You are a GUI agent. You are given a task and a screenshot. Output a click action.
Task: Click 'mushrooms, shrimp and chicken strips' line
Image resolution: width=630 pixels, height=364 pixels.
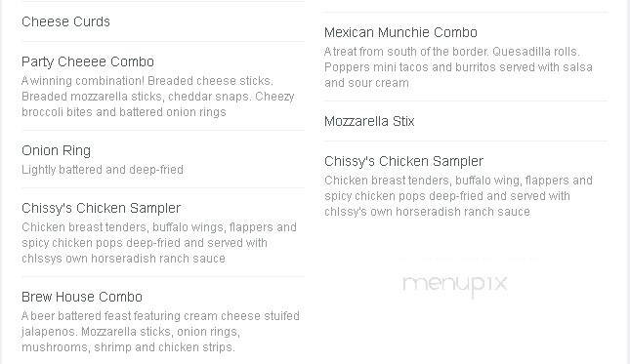pyautogui.click(x=128, y=347)
